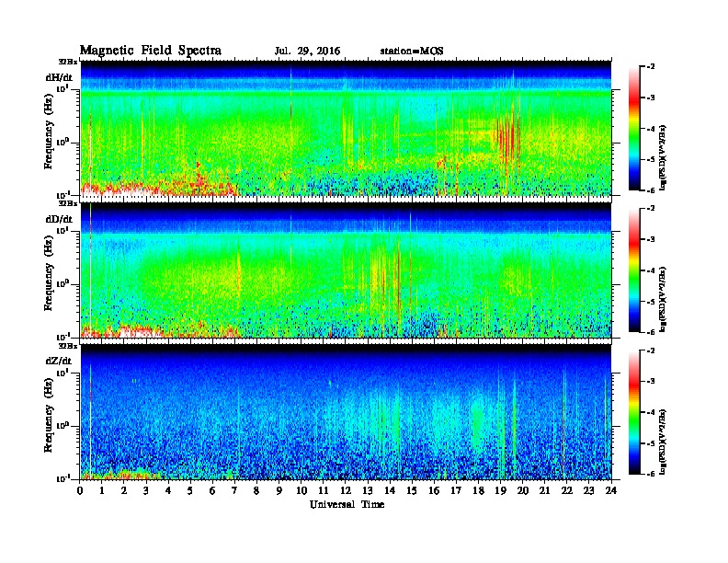Viewport: 728px width, 563px height.
Task: Click the 10^0 frequency tick of dD/dt panel
Action: [62, 284]
